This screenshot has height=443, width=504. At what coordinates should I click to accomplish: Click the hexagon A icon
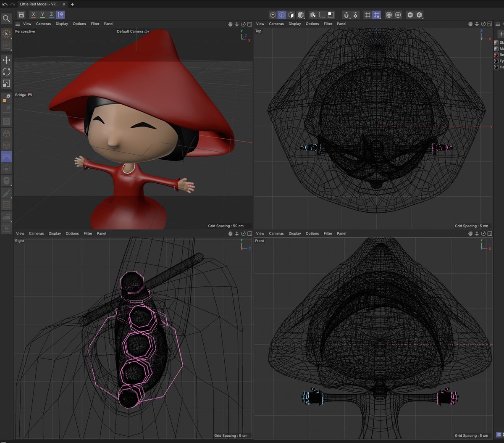coord(420,15)
